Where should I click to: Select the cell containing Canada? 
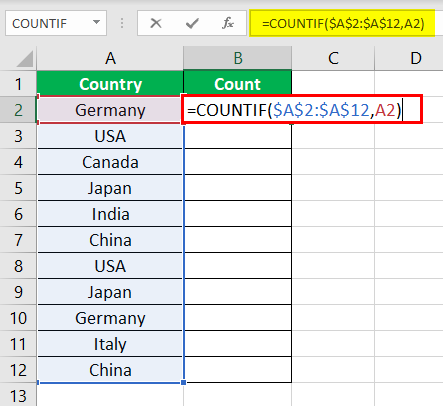point(110,162)
